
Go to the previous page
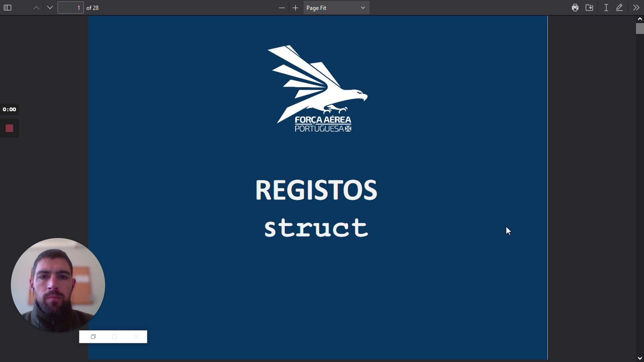[36, 8]
